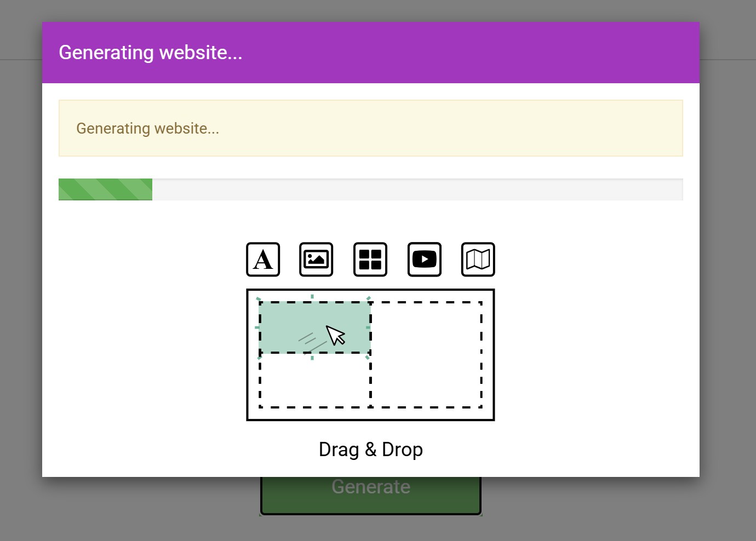Click the folded map illustration
The image size is (756, 541).
[x=478, y=259]
